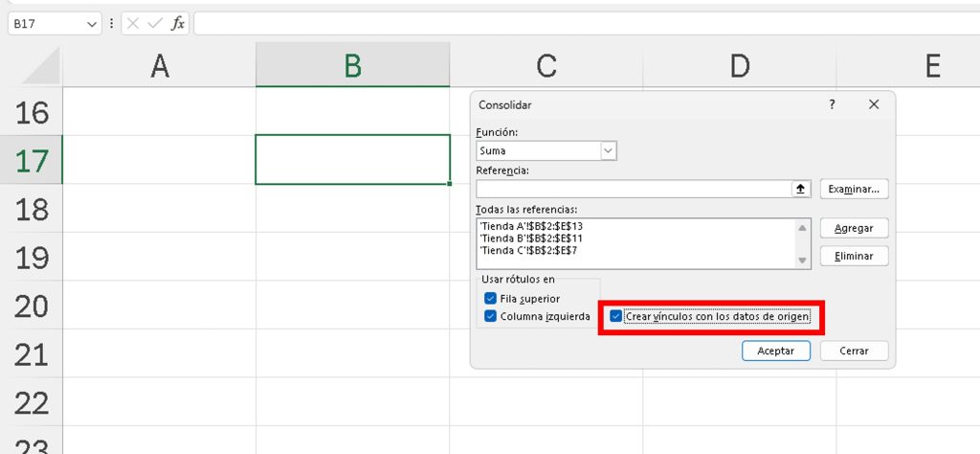Toggle the Fila superior checkbox
The width and height of the screenshot is (980, 454).
point(491,299)
